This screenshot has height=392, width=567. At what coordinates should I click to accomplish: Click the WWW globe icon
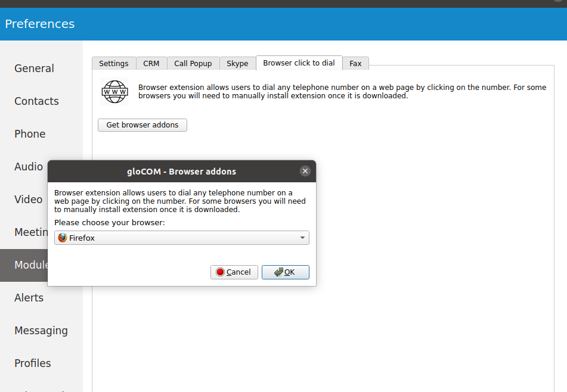[x=114, y=92]
